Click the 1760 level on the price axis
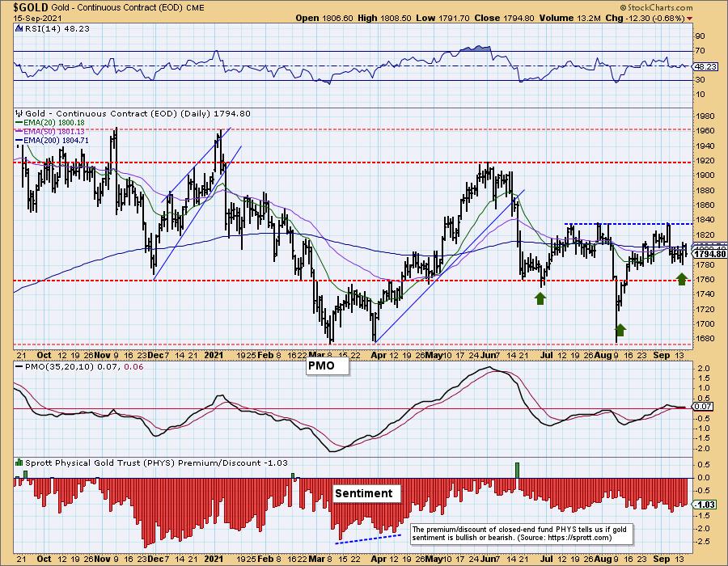This screenshot has height=566, width=728. click(x=705, y=279)
